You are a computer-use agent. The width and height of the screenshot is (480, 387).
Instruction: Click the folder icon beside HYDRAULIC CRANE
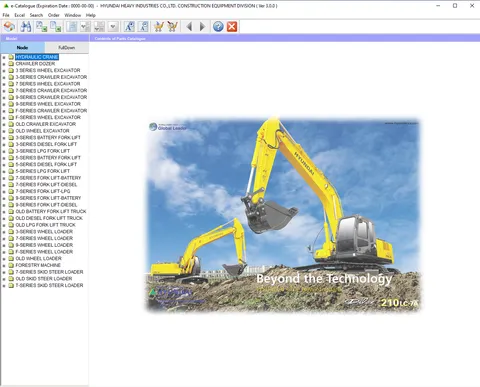[x=11, y=57]
